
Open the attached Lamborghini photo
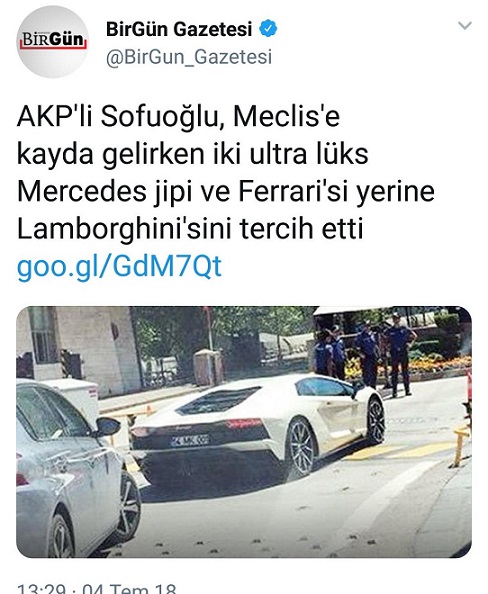click(x=244, y=432)
